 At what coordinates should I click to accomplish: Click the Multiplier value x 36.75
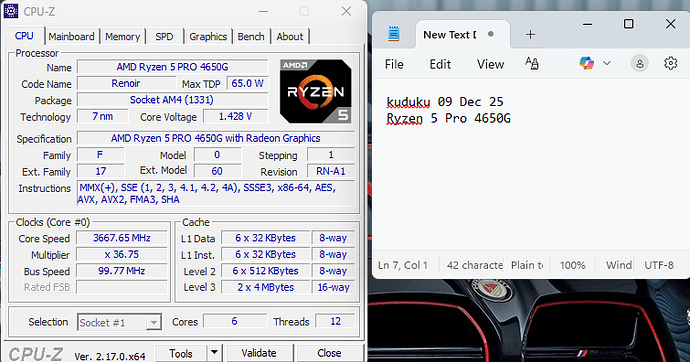tap(121, 254)
